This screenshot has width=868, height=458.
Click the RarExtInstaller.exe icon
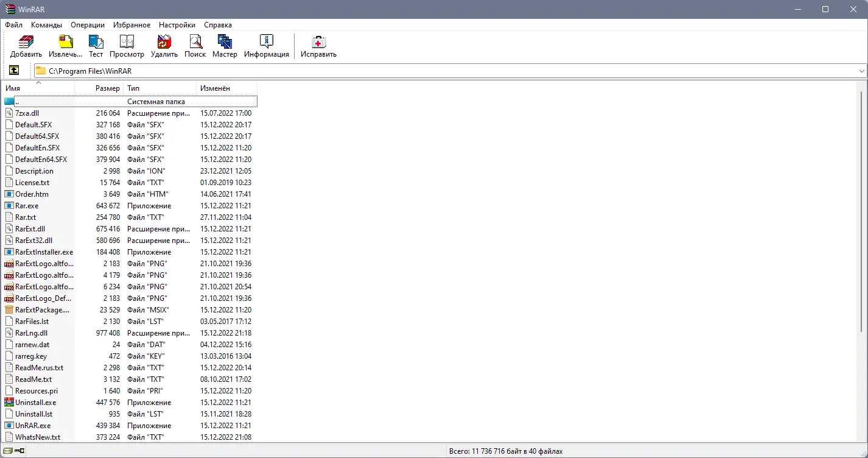[x=9, y=252]
